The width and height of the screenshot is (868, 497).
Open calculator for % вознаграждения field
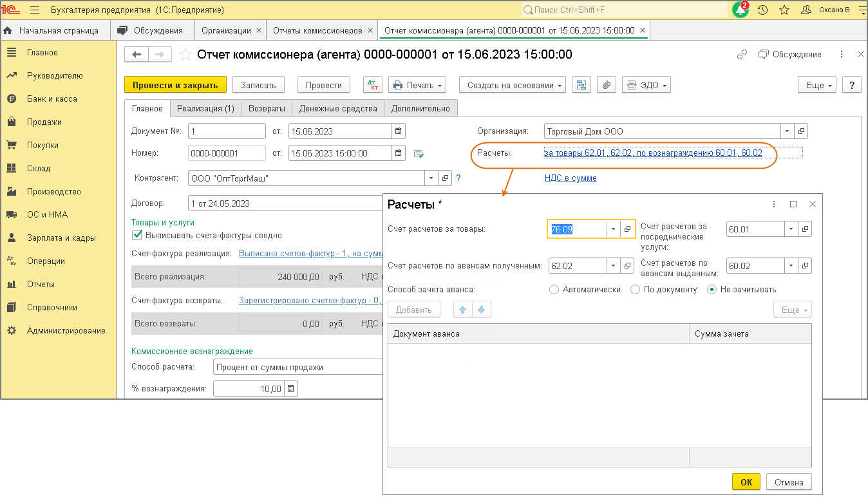[x=291, y=389]
